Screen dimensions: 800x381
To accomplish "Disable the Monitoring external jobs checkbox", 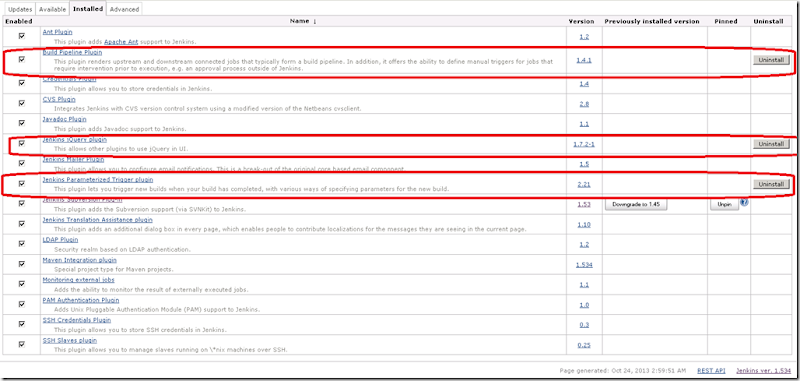I will tap(21, 284).
